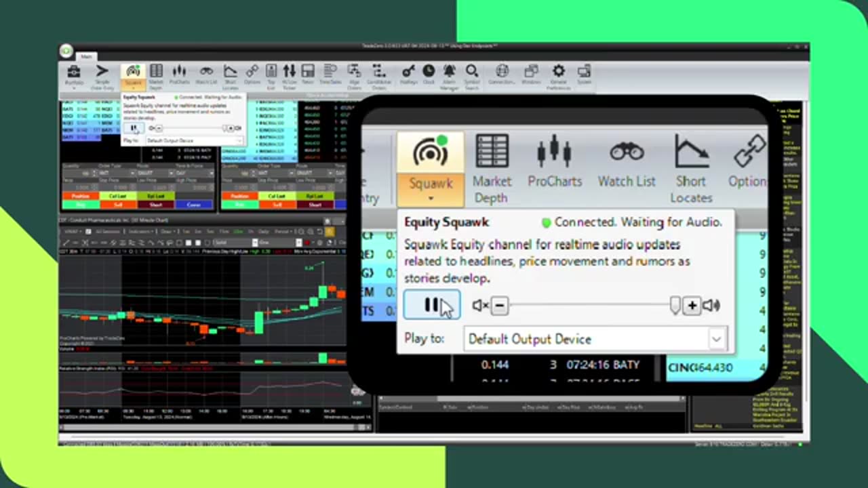868x488 pixels.
Task: Open the chart Period dropdown
Action: [284, 231]
